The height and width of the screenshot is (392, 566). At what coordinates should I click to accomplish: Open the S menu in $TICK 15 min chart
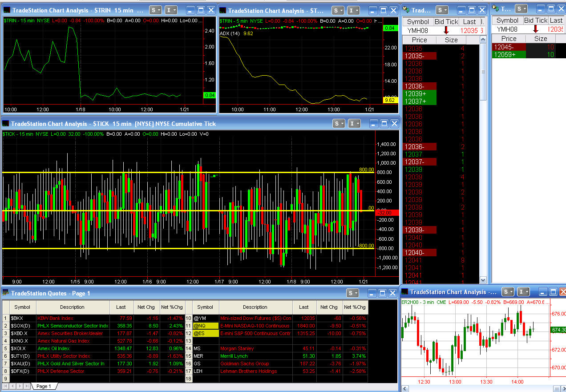339,123
